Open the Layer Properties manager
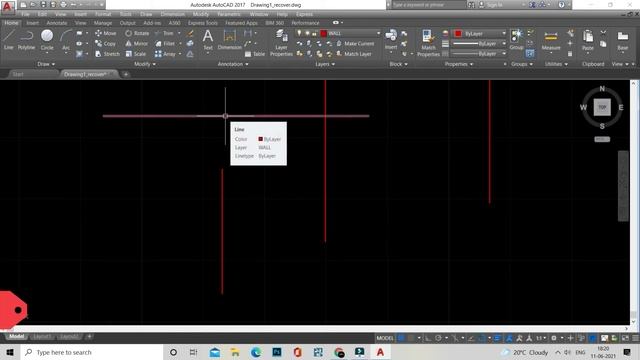This screenshot has width=640, height=360. (x=281, y=42)
